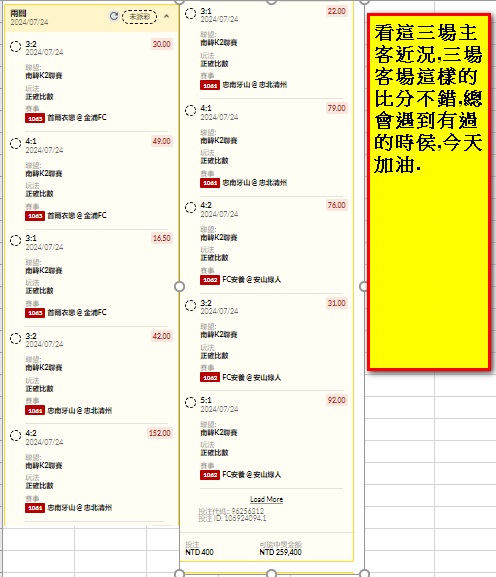Click the Load More link
Viewport: 496px width, 577px height.
coord(266,499)
